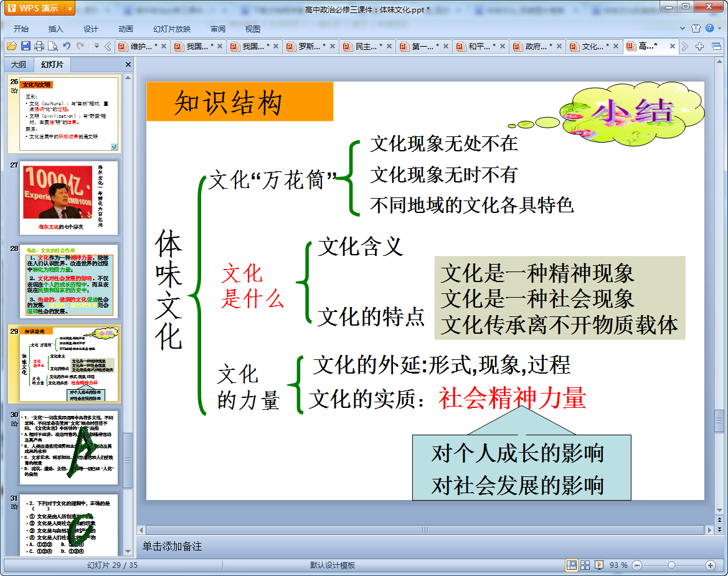Open the 审阅 ribbon tab
The image size is (728, 576).
pyautogui.click(x=218, y=29)
